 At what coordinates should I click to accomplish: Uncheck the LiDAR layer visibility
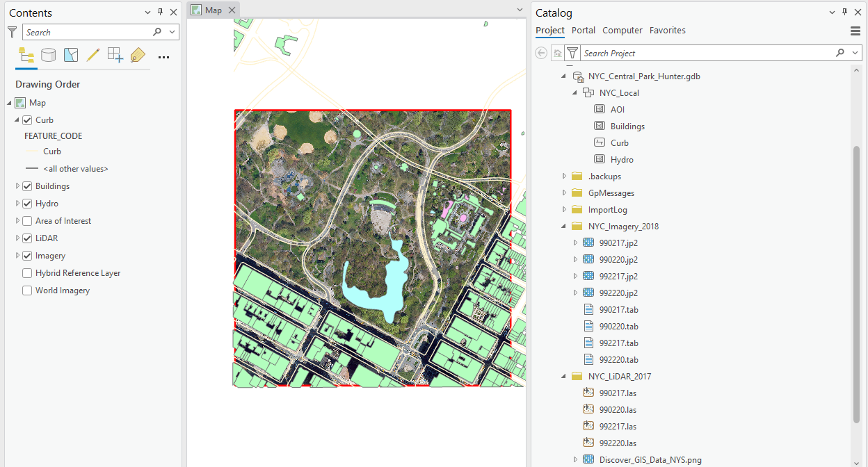pos(27,238)
